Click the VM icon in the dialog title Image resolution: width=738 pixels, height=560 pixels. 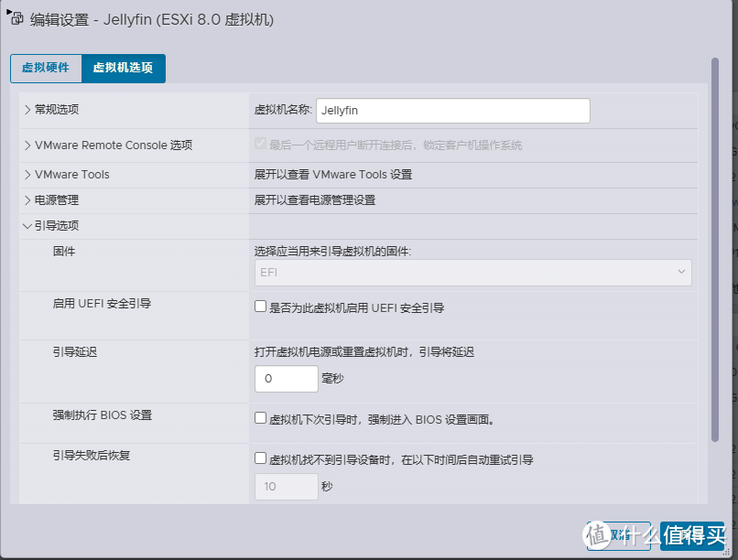[16, 19]
